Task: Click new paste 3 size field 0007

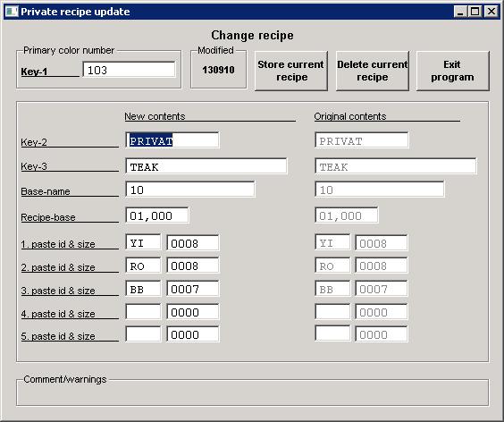Action: 193,289
